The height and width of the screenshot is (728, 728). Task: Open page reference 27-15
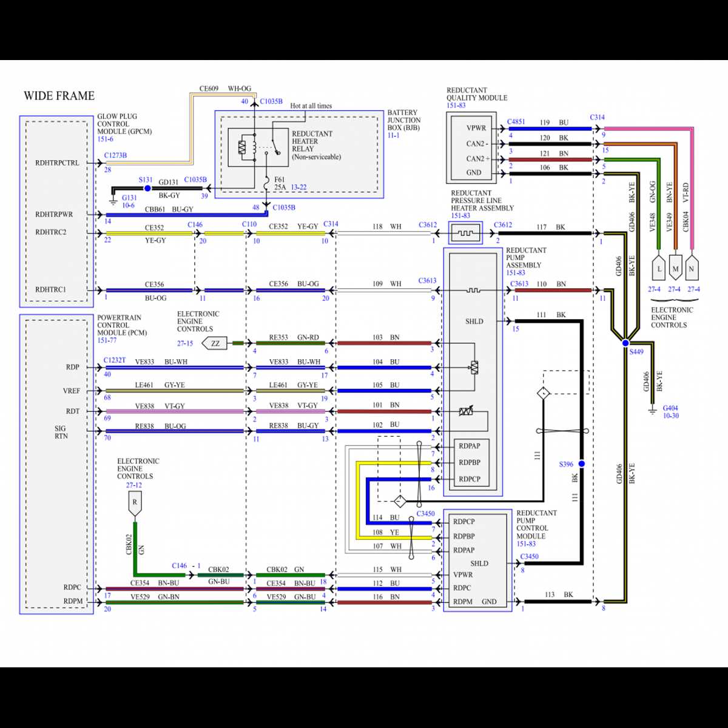pos(185,343)
